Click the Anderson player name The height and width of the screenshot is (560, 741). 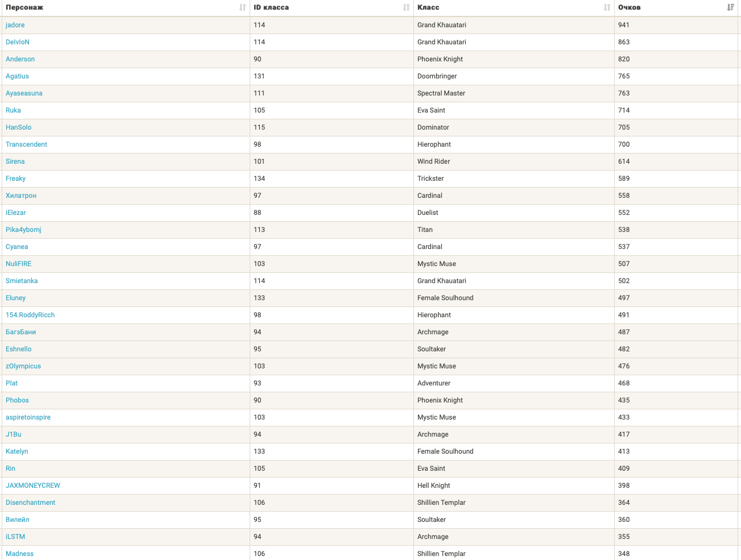click(x=20, y=59)
